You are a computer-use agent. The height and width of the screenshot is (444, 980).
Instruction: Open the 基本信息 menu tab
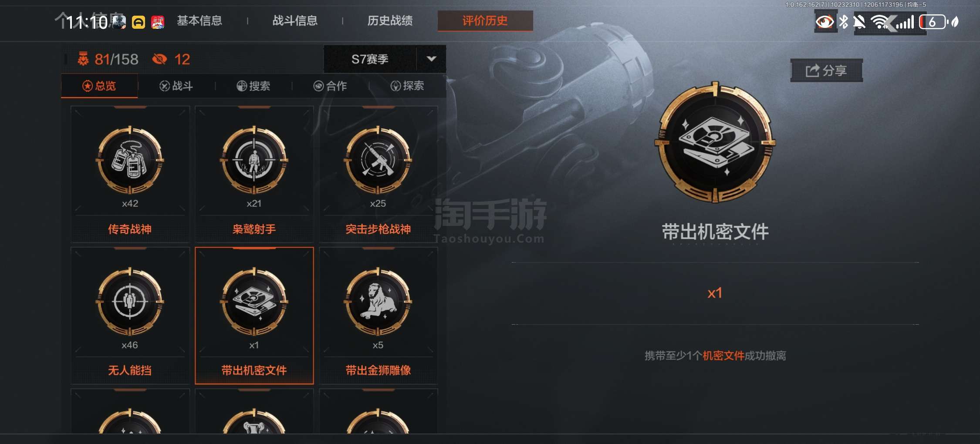pyautogui.click(x=199, y=20)
